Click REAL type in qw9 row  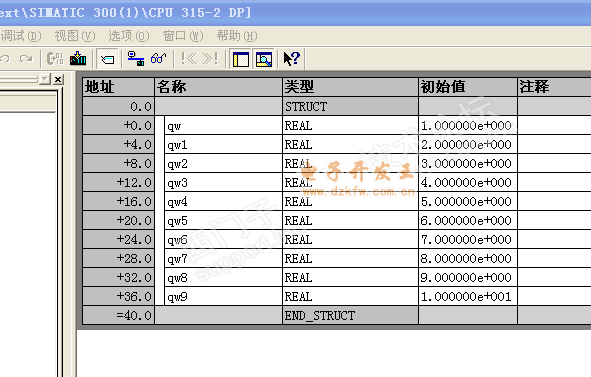pos(351,296)
